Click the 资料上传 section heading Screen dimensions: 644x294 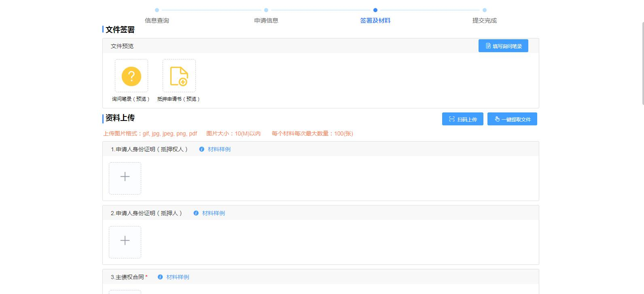[120, 118]
